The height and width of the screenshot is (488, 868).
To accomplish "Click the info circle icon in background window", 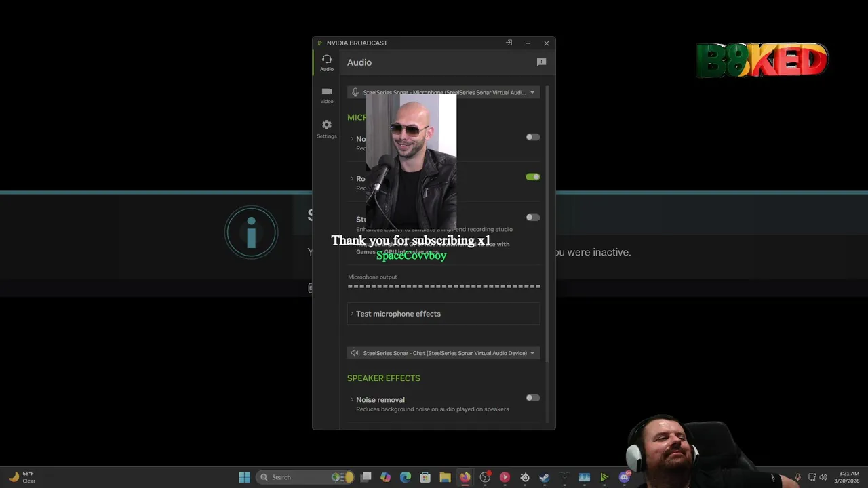I will (x=252, y=232).
